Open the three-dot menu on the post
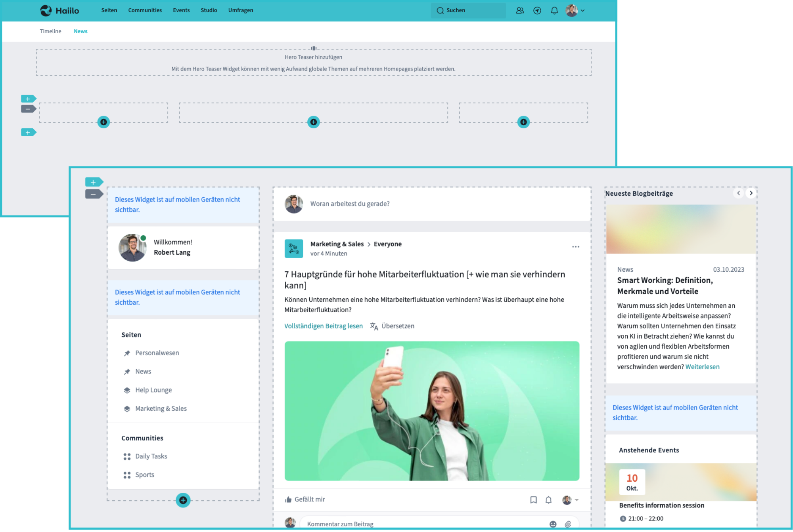The height and width of the screenshot is (532, 793). tap(576, 246)
